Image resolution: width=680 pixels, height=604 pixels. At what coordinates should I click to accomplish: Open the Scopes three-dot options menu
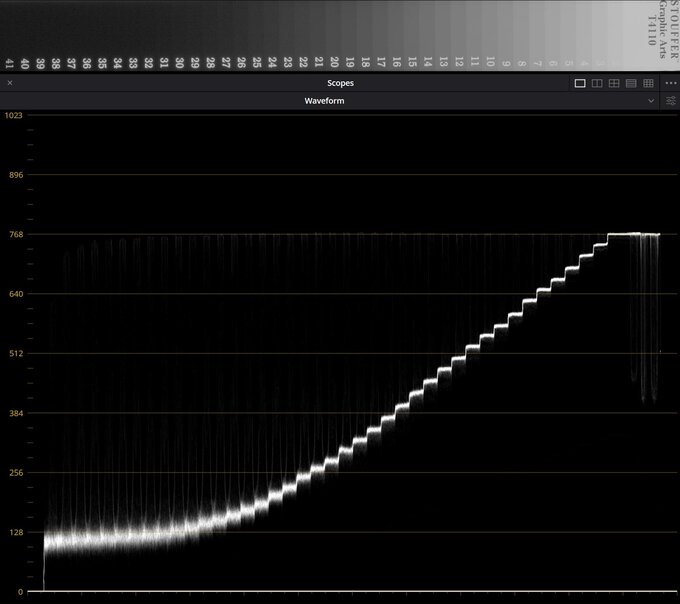point(670,83)
